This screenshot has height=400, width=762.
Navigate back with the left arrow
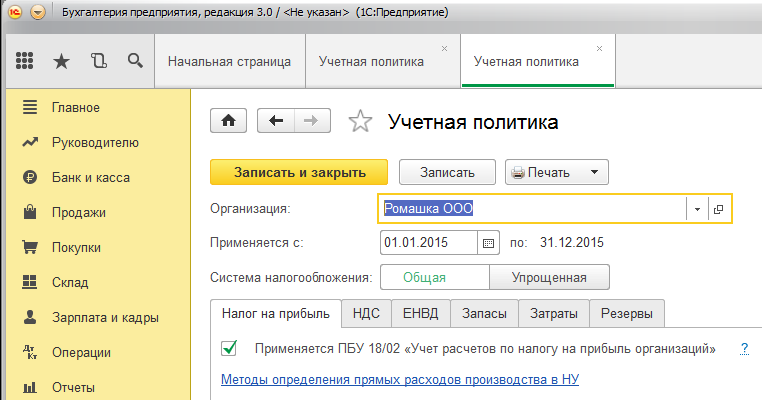click(276, 121)
